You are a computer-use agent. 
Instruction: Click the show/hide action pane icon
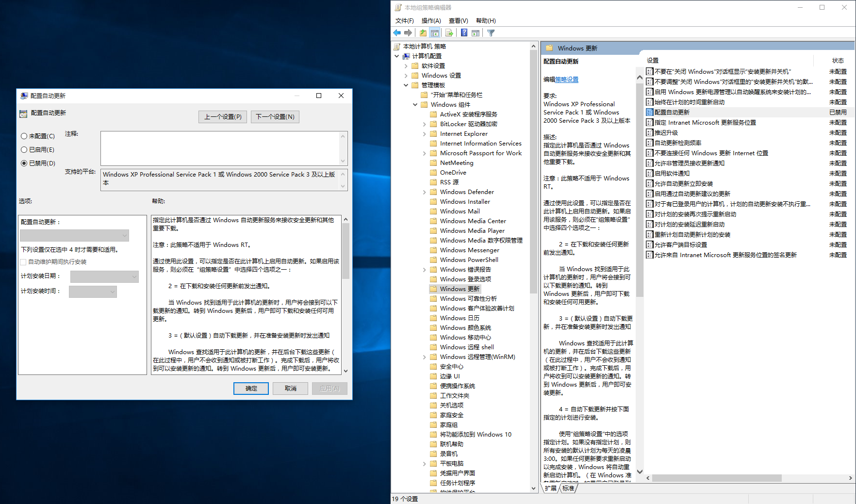[x=476, y=33]
